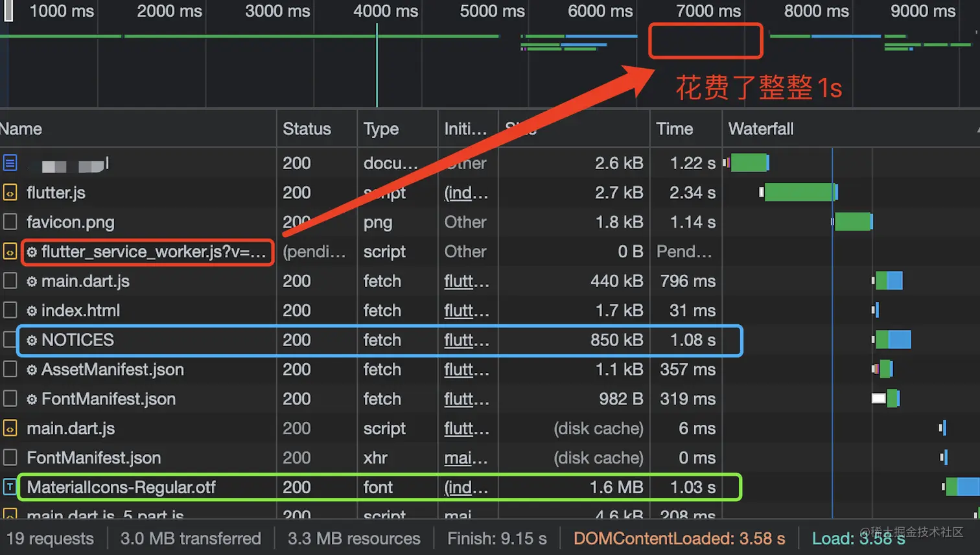This screenshot has height=555, width=980.
Task: Click the image icon beside favicon.png
Action: pos(10,222)
